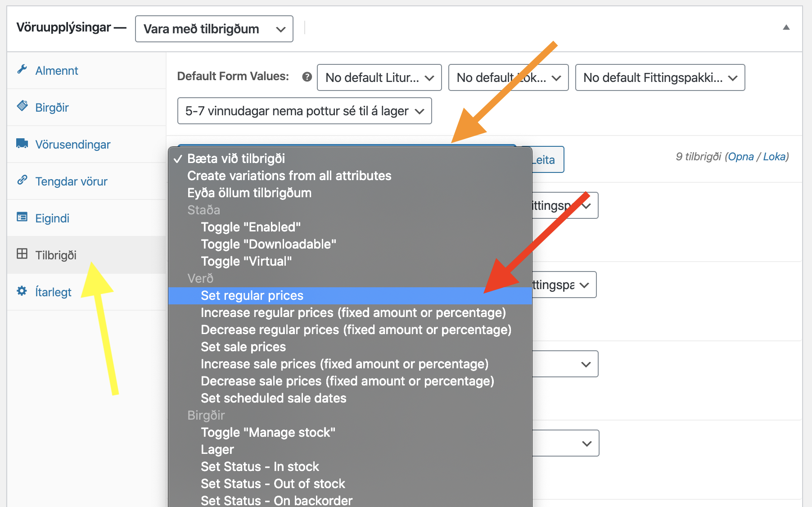
Task: Select 'Set regular prices' from the menu
Action: (x=252, y=296)
